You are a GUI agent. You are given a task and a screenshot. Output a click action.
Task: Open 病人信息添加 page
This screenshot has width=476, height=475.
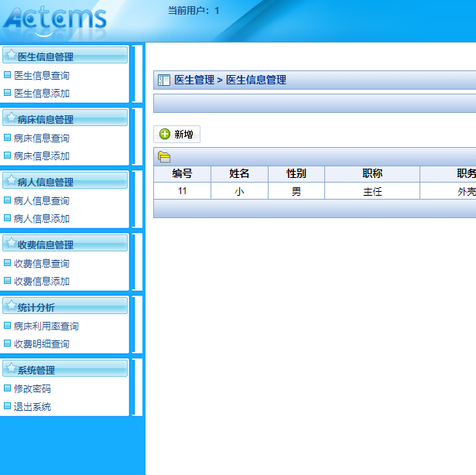pos(42,218)
